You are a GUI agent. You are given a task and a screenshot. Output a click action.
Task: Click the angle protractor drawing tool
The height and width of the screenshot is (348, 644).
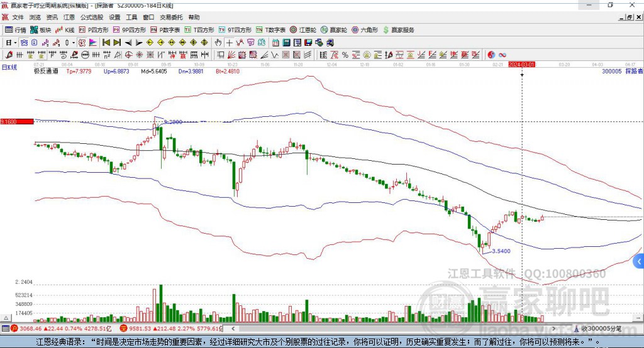(x=118, y=55)
